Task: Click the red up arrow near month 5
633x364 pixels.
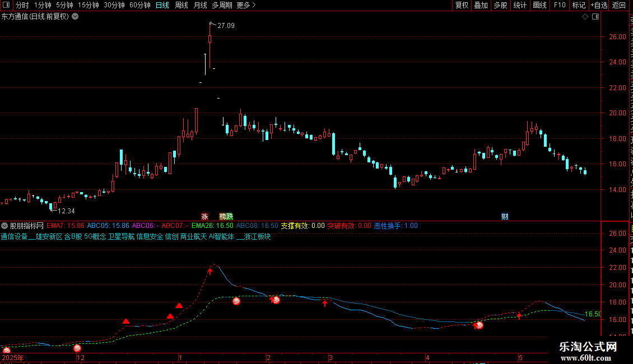Action: 519,316
